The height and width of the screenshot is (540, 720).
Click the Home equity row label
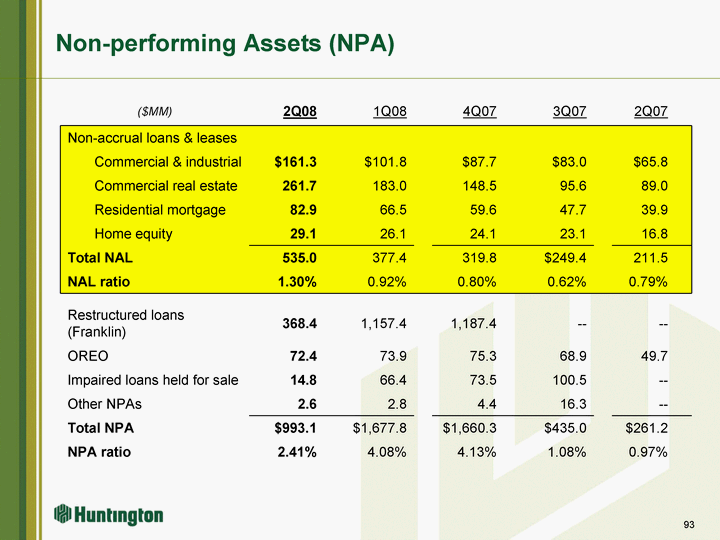point(133,234)
